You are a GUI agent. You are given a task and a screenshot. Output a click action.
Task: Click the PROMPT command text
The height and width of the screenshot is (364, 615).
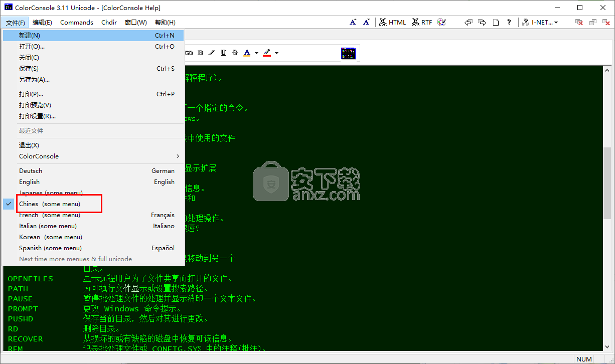[23, 309]
